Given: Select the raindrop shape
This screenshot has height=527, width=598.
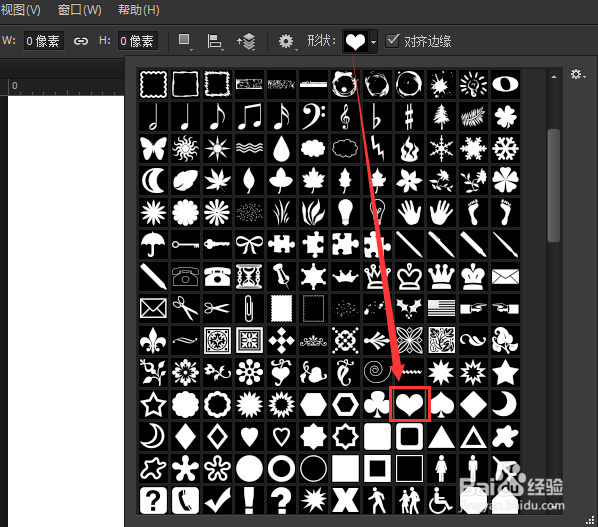Looking at the screenshot, I should pos(281,148).
